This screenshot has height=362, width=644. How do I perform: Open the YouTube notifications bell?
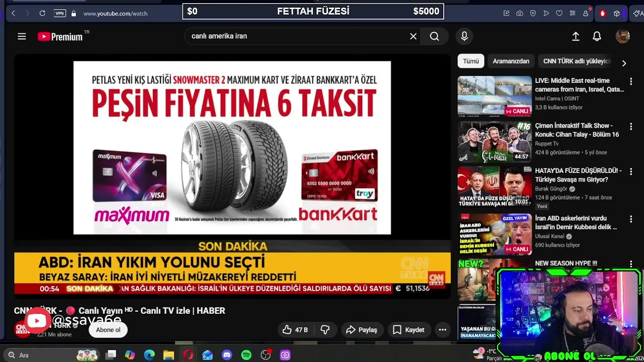[x=597, y=36]
